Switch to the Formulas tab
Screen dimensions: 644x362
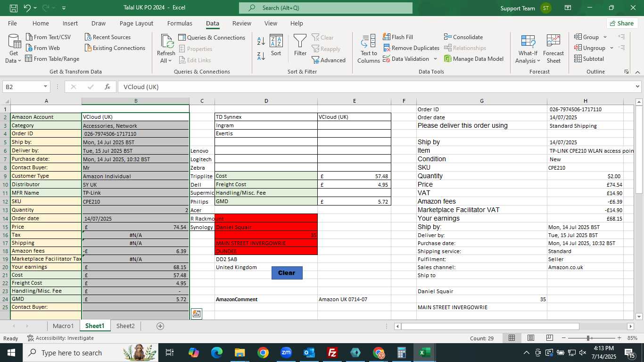click(180, 24)
